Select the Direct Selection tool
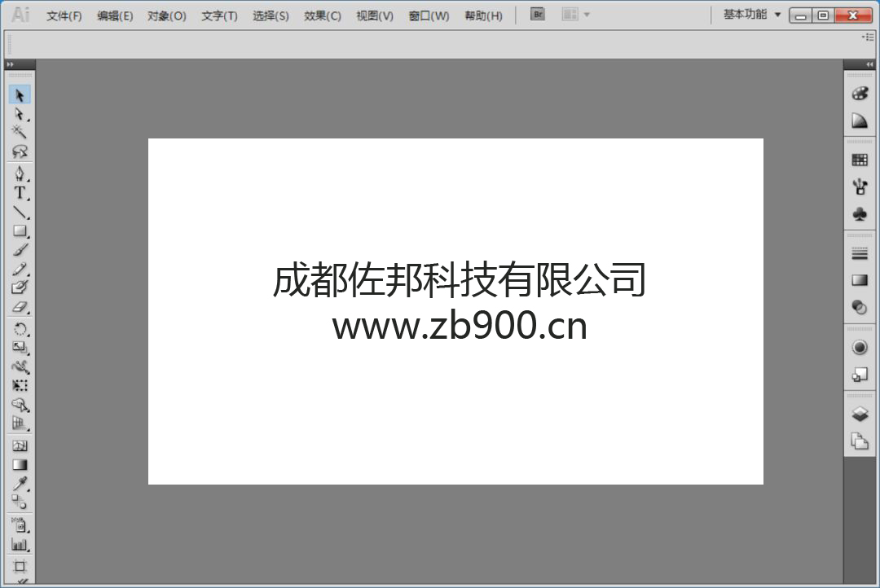Viewport: 880px width, 588px height. tap(20, 114)
